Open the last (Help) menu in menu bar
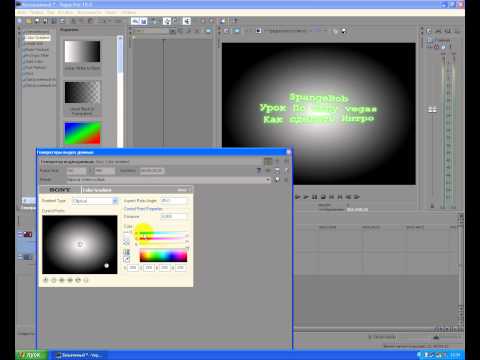 128,12
